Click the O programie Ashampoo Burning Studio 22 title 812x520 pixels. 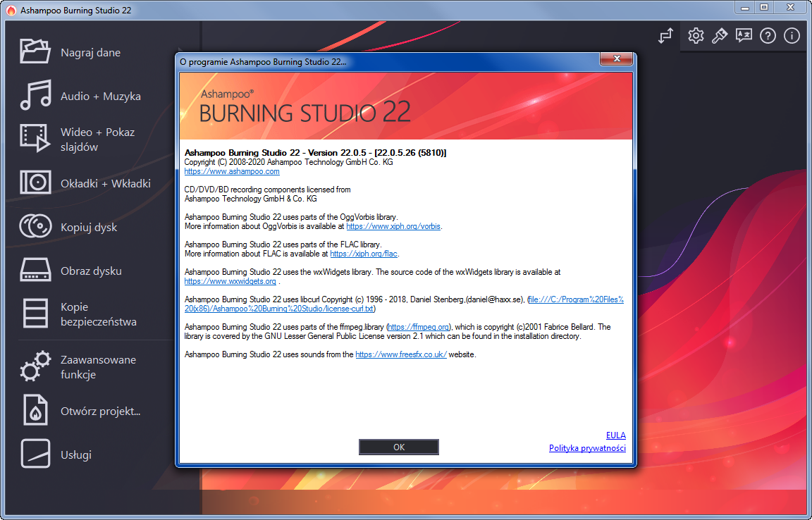click(263, 61)
